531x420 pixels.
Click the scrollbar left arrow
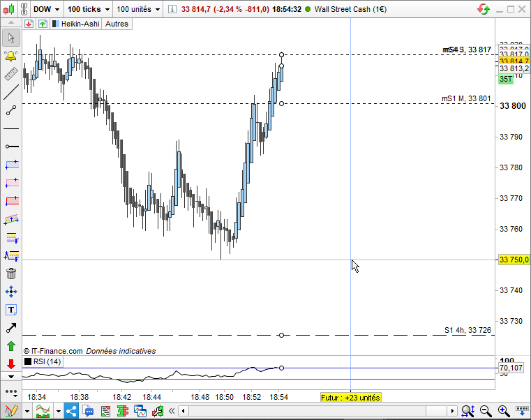[184, 411]
